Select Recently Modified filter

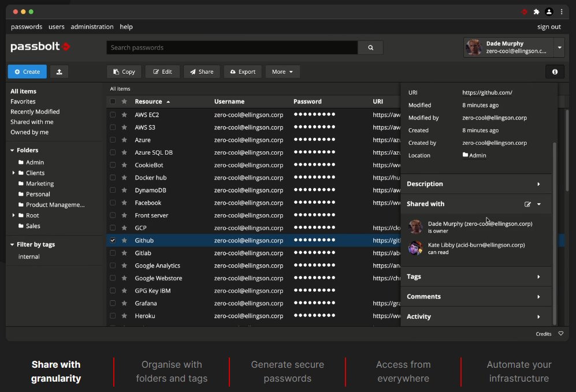(x=35, y=111)
